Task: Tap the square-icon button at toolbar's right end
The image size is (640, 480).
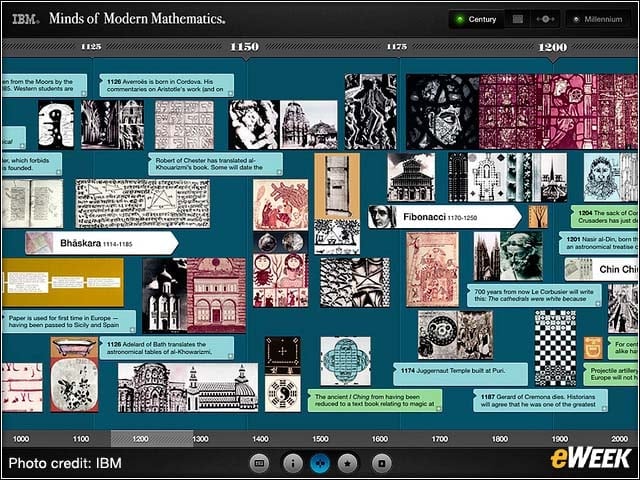Action: tap(382, 463)
